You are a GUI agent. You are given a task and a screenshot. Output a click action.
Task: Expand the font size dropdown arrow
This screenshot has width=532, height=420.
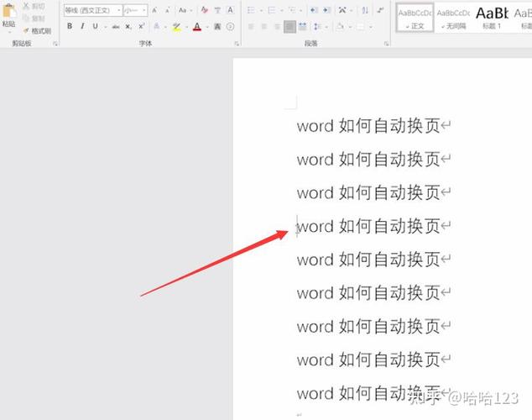[x=144, y=10]
